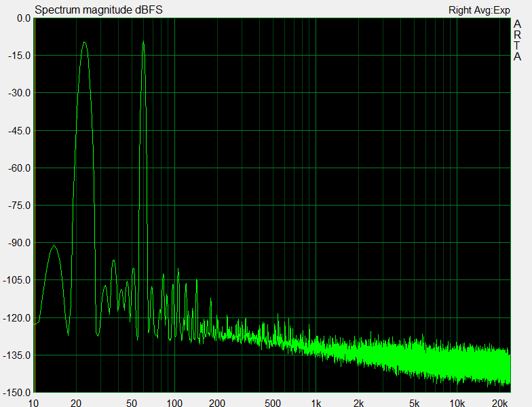Click the -135.0 axis label
The image size is (532, 407).
click(x=17, y=355)
